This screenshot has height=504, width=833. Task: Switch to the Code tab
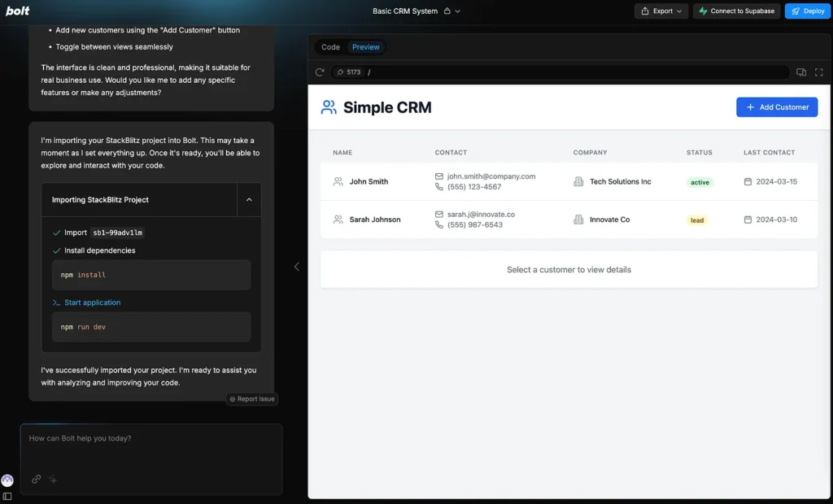pos(330,46)
